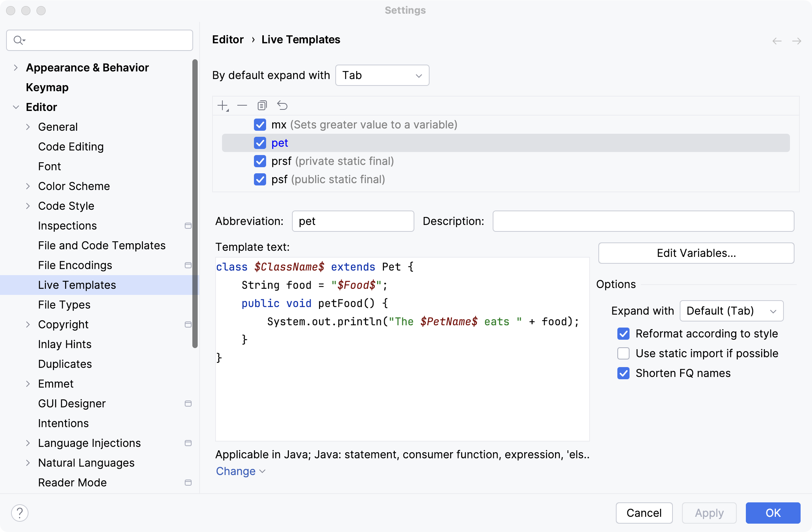Remove the selected live template
This screenshot has height=532, width=812.
pyautogui.click(x=242, y=105)
